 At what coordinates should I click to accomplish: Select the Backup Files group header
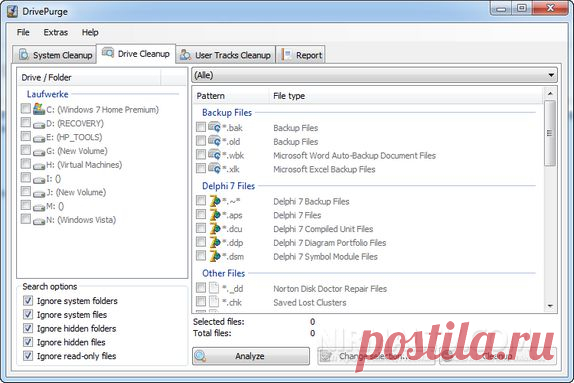tap(227, 112)
